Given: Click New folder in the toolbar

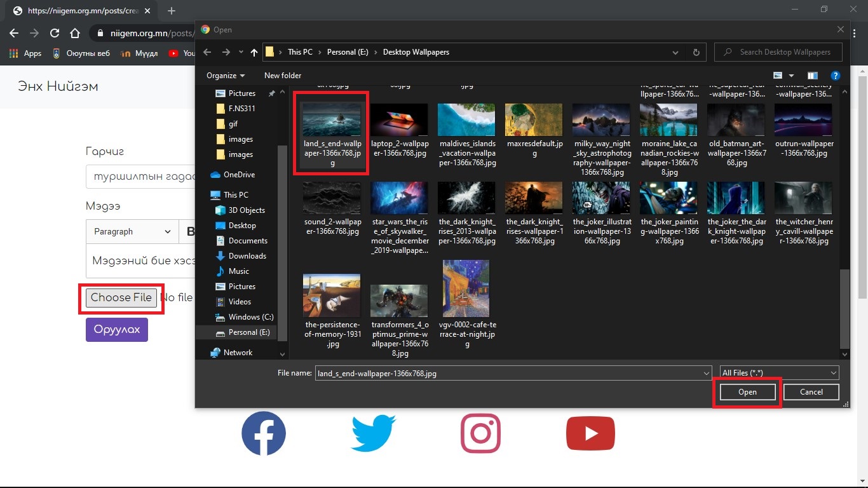Looking at the screenshot, I should pos(283,76).
